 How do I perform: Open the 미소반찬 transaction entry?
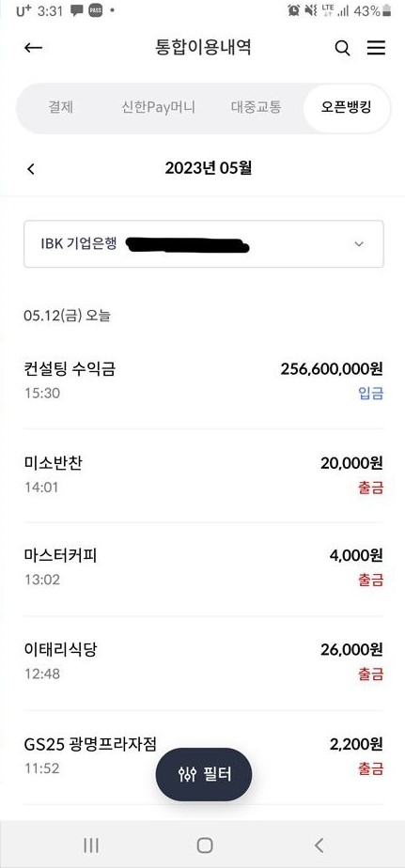click(x=203, y=475)
